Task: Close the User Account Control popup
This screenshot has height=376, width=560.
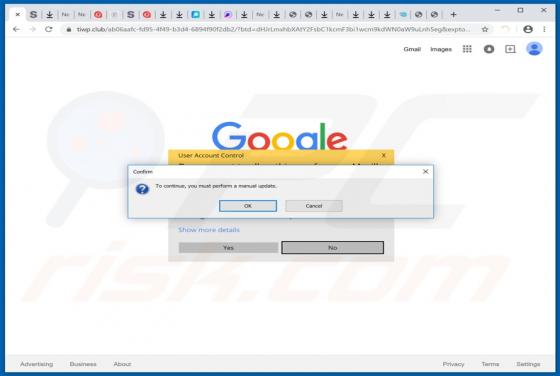Action: [384, 155]
